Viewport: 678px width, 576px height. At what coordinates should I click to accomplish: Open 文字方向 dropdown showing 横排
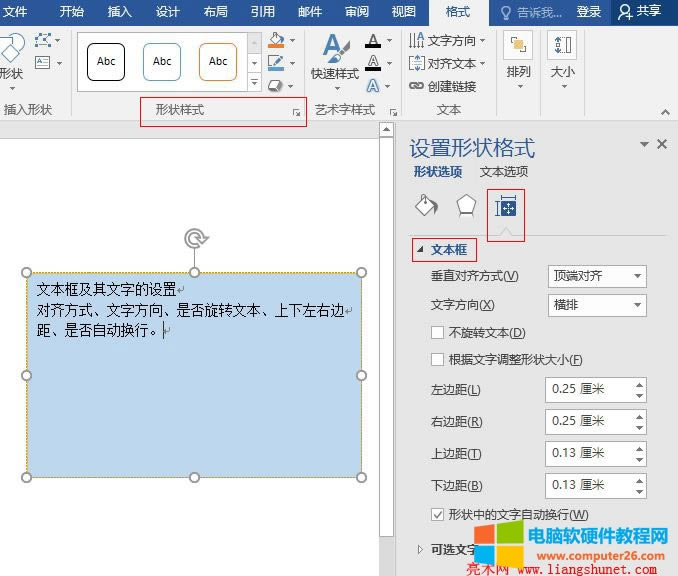(596, 305)
